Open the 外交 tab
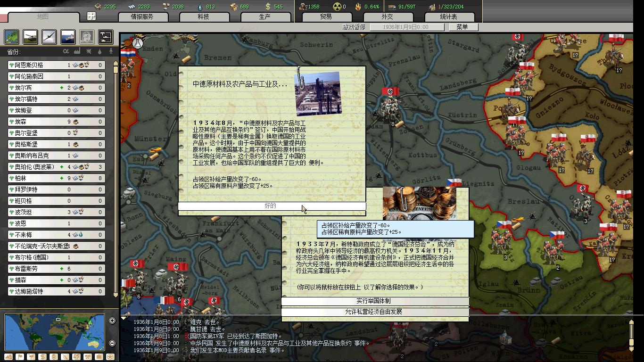 coord(388,17)
